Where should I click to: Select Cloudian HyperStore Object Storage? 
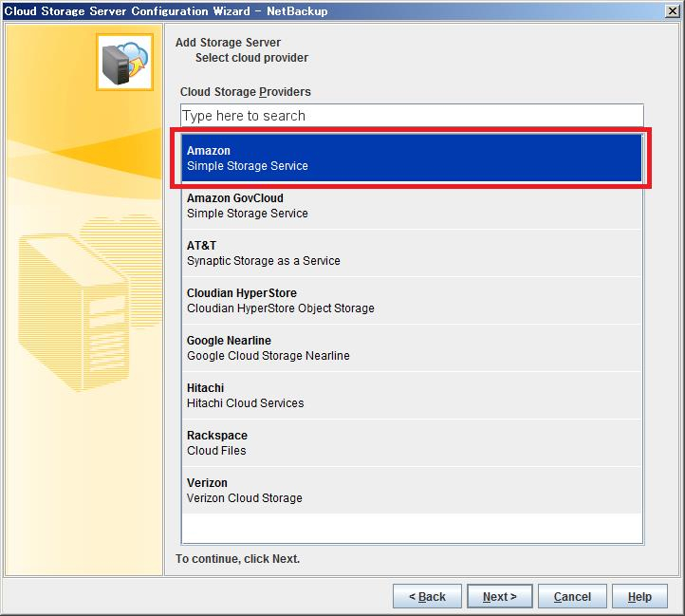click(412, 300)
